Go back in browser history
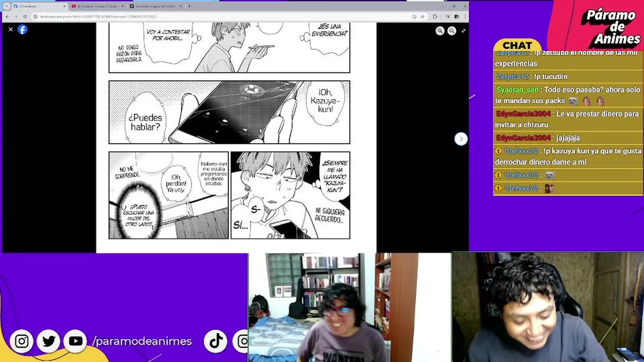644x362 pixels. point(7,17)
